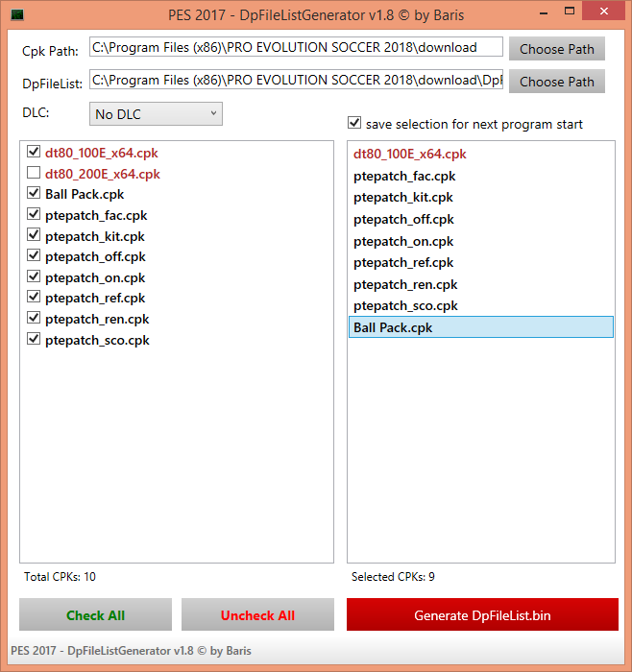Toggle save selection for next program start
632x672 pixels.
[354, 123]
